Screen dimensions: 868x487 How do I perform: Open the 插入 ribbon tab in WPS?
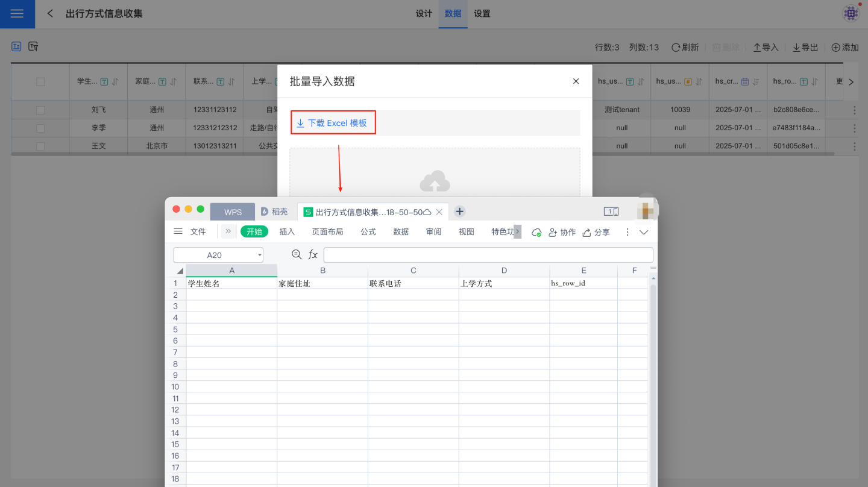(x=287, y=232)
